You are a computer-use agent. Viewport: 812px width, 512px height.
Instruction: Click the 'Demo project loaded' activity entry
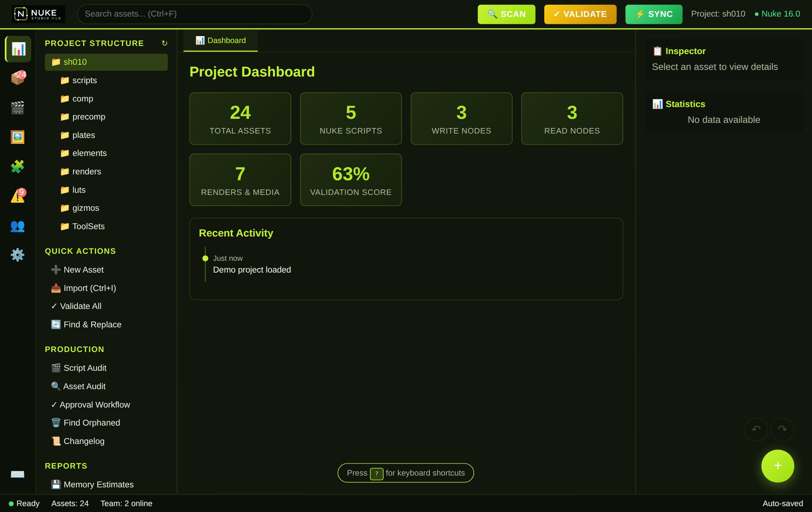tap(252, 270)
